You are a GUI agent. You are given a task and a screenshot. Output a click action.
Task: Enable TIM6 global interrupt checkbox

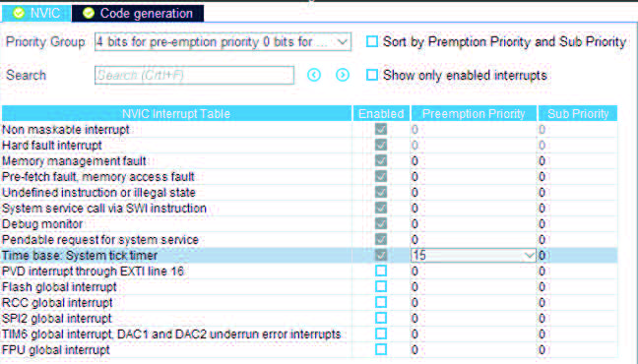381,334
